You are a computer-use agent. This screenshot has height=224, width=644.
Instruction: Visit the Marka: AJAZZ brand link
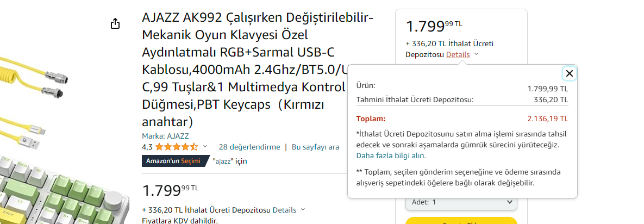pos(165,136)
